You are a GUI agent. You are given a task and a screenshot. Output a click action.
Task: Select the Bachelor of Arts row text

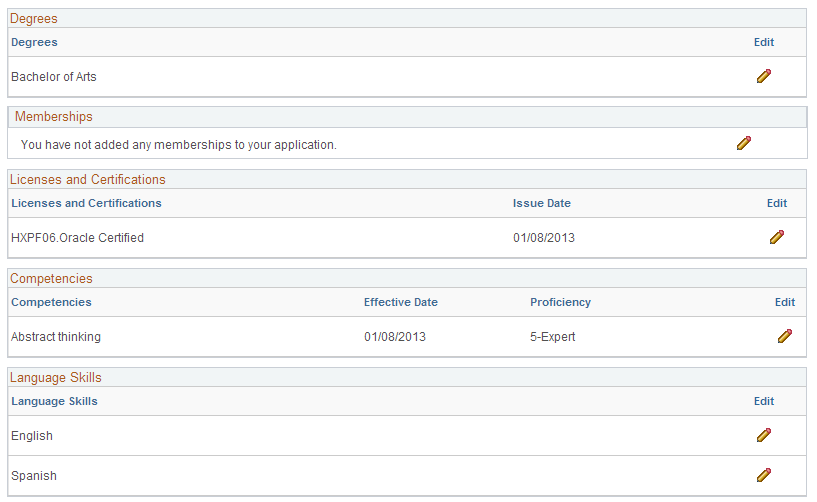click(x=54, y=77)
